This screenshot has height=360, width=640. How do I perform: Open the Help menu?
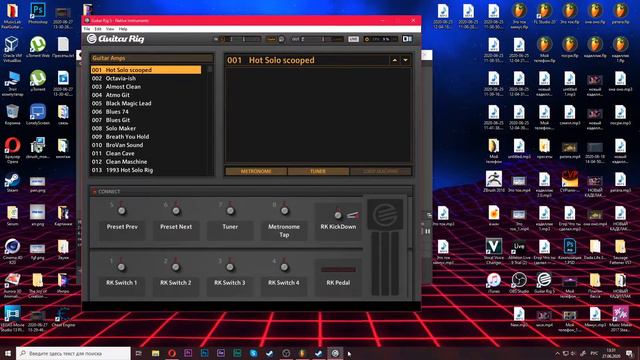pos(123,29)
